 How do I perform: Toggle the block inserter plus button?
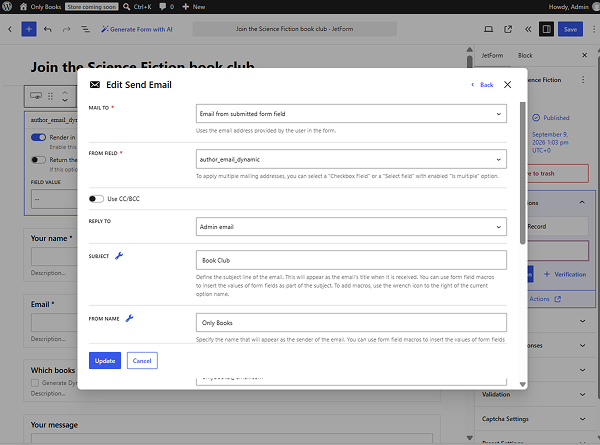coord(29,29)
